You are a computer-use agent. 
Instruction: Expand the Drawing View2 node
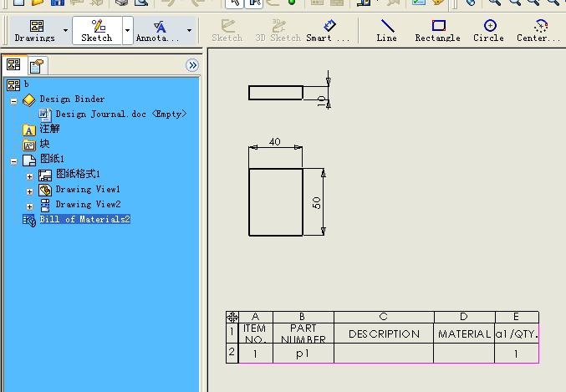(29, 206)
